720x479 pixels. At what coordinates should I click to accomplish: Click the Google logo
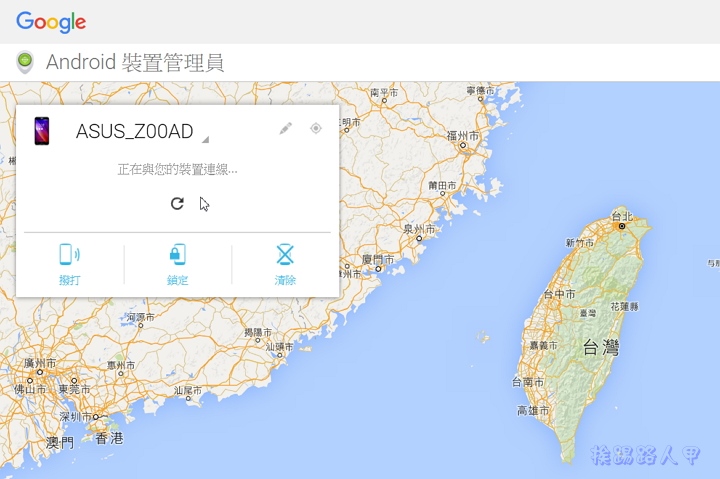coord(51,22)
